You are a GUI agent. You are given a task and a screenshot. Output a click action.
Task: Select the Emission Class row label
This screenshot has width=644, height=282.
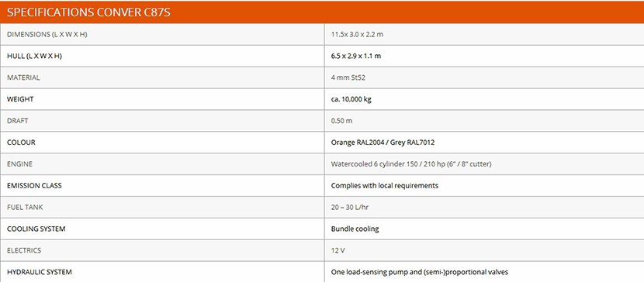[x=34, y=186]
